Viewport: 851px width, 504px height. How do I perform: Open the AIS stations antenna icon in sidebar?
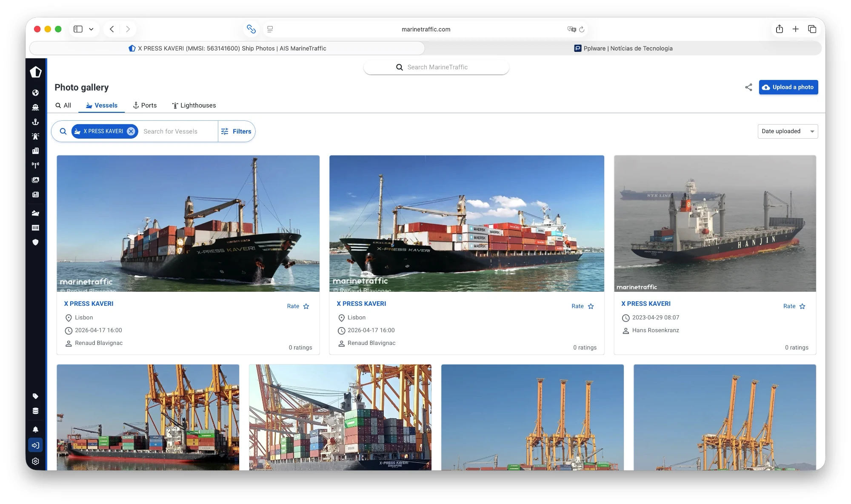(35, 165)
